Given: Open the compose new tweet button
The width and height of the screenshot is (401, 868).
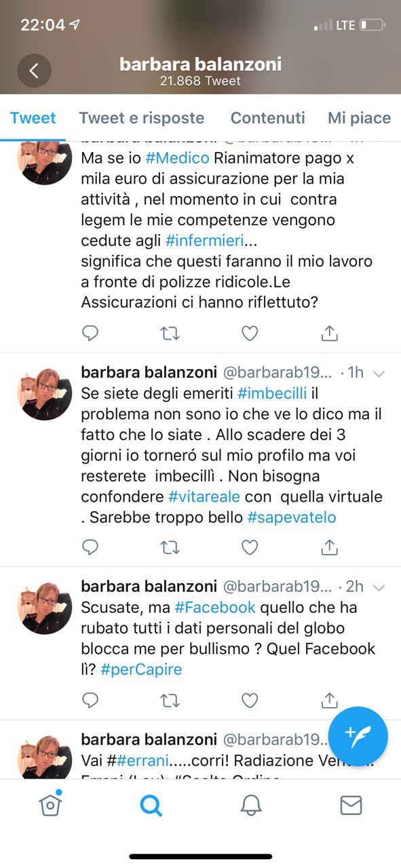Looking at the screenshot, I should (x=358, y=736).
